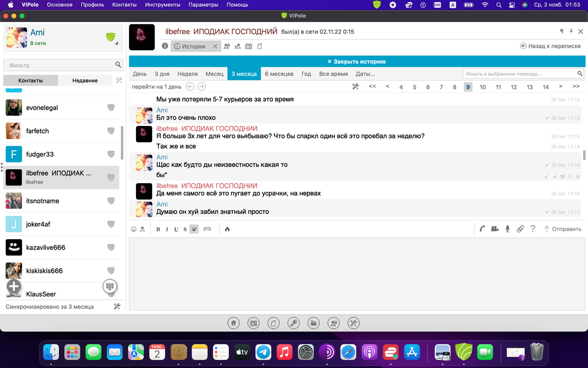The width and height of the screenshot is (588, 368).
Task: Select the 3 дня period tab
Action: (x=162, y=74)
